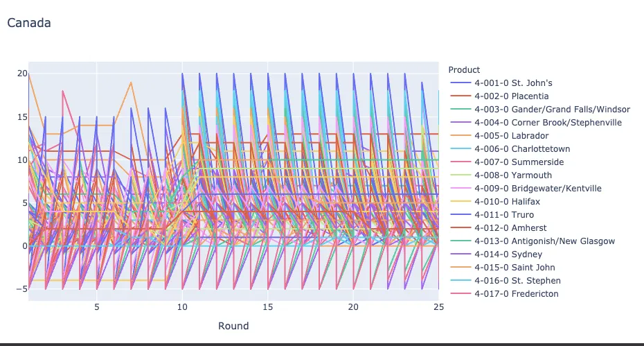Click the x-axis tick label 15
The image size is (644, 346).
pos(267,307)
